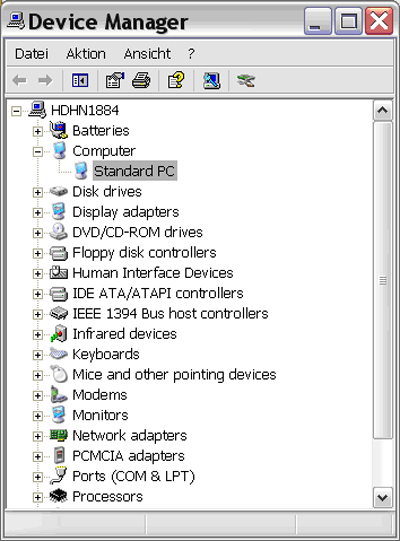Collapse the HDHN1884 root node

tap(16, 111)
